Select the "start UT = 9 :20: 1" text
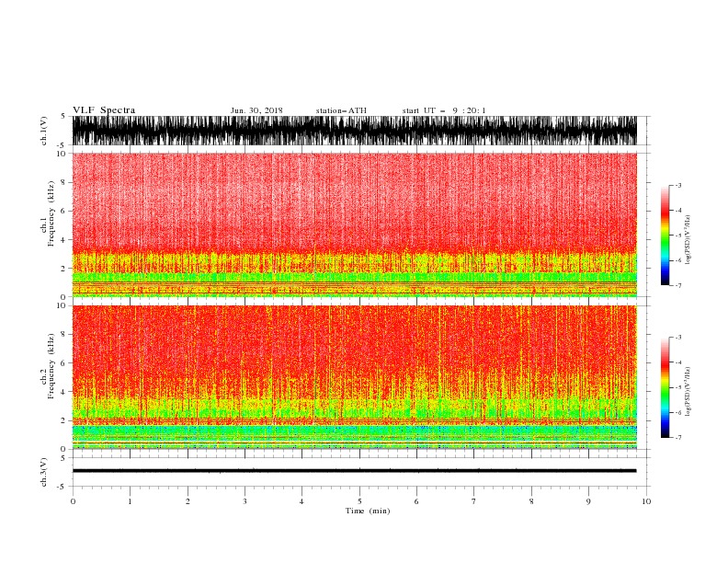The image size is (728, 563). click(x=444, y=110)
